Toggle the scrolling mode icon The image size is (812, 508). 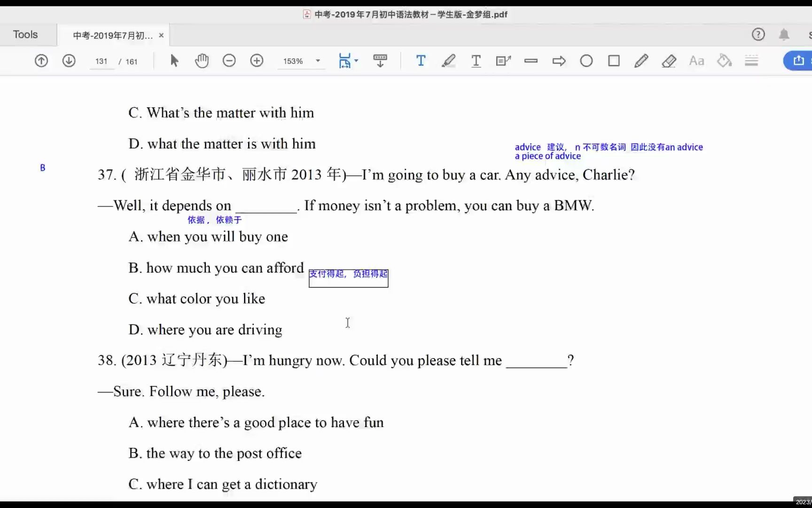pos(380,61)
